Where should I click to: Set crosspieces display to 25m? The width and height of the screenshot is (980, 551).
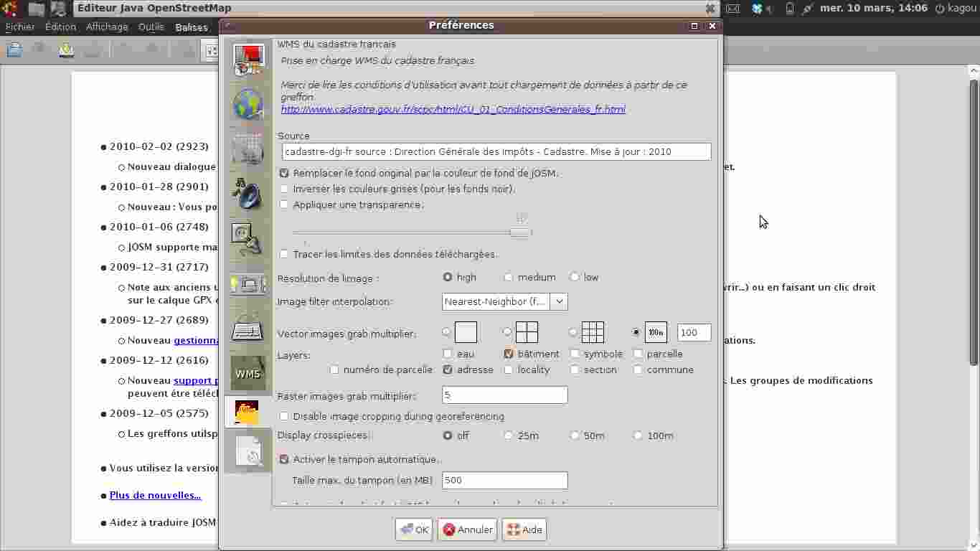tap(508, 435)
